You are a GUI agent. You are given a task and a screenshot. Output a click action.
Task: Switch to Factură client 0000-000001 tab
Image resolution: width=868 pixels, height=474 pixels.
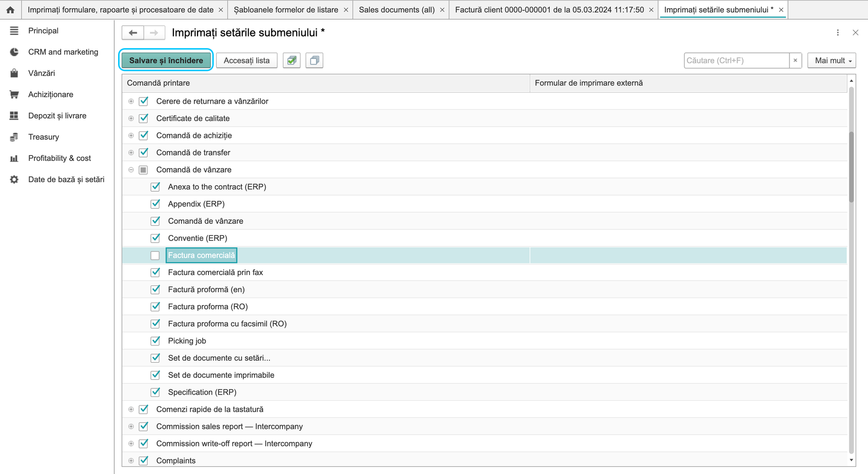pos(549,10)
